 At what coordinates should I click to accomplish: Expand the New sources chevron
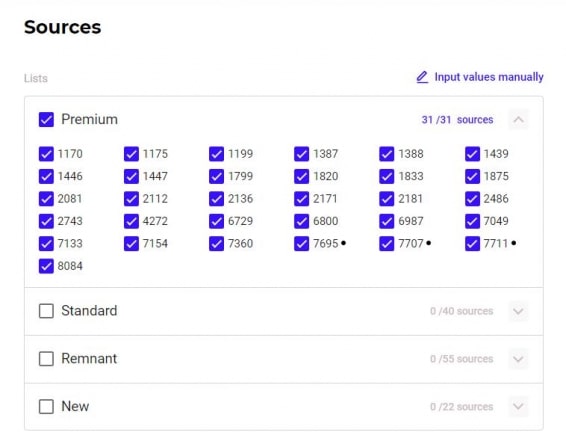pos(518,407)
